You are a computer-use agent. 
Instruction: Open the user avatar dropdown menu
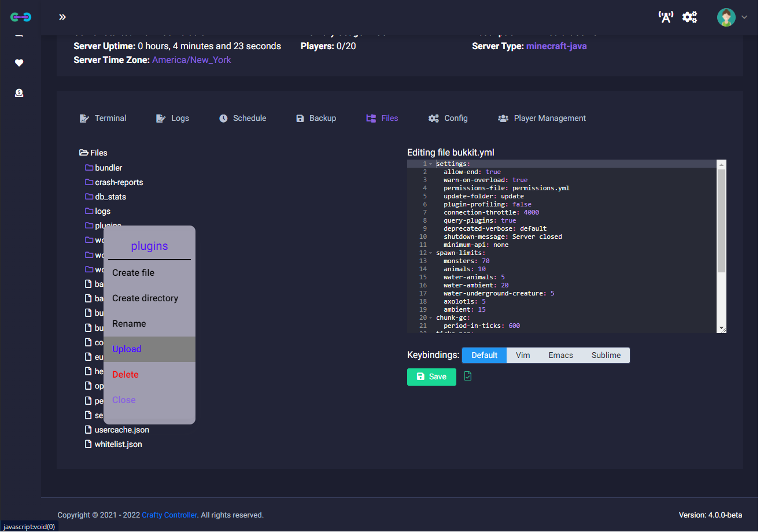(x=732, y=17)
